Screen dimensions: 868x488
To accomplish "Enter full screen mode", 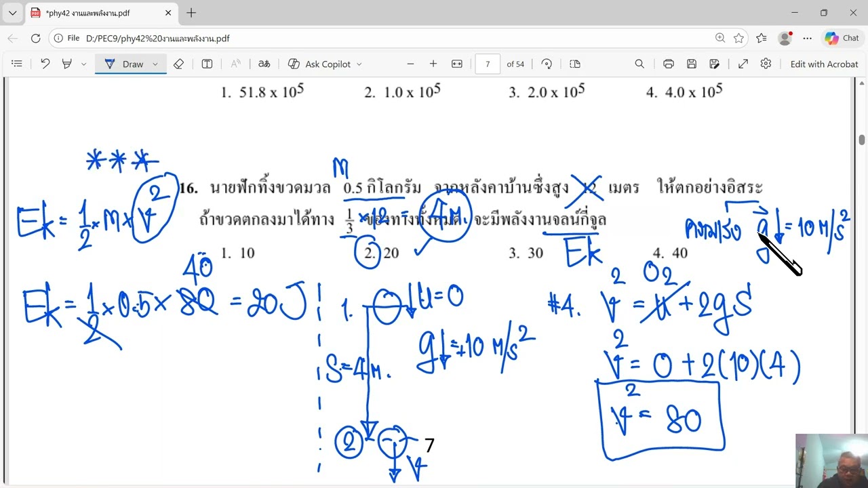I will click(x=743, y=64).
